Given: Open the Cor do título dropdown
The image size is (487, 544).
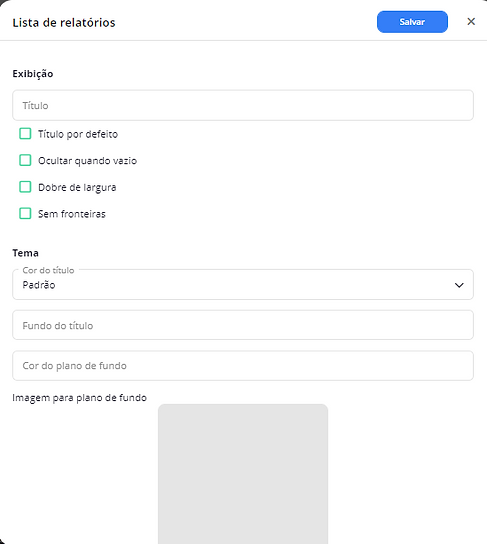Looking at the screenshot, I should click(x=243, y=284).
